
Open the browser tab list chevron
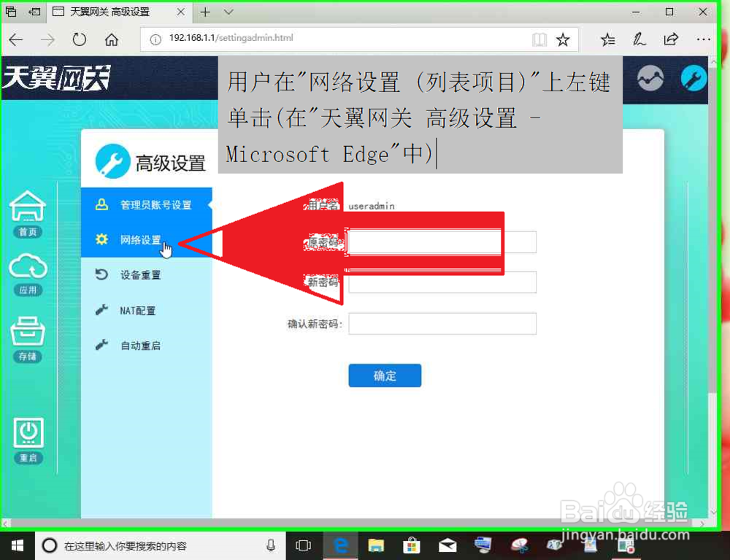point(227,12)
